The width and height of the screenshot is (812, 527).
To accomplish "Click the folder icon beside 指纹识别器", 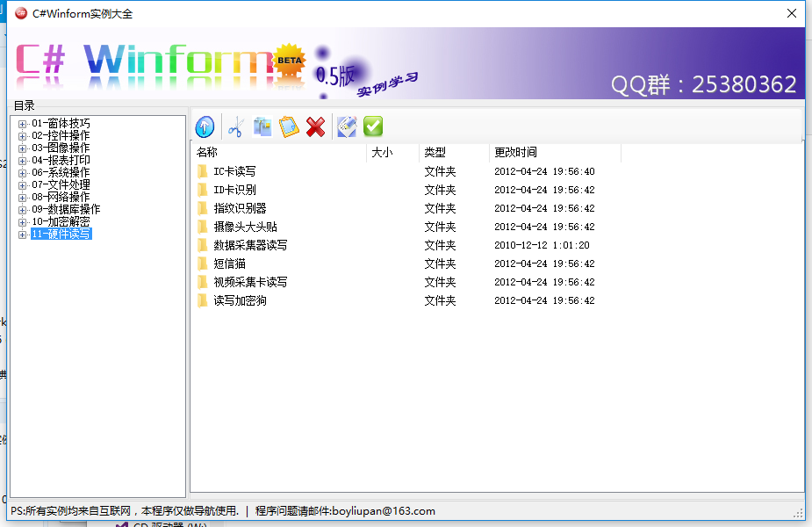I will [x=203, y=208].
